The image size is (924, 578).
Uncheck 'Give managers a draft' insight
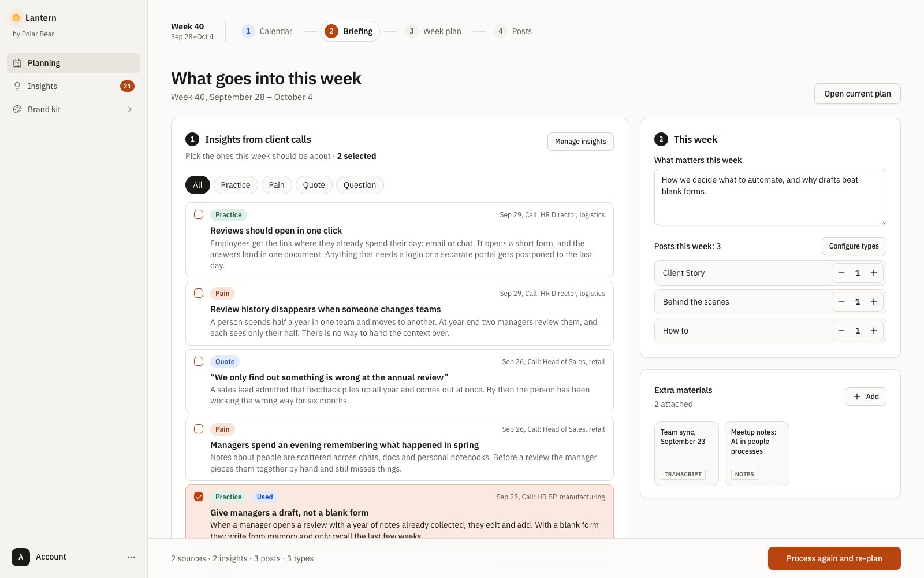199,497
